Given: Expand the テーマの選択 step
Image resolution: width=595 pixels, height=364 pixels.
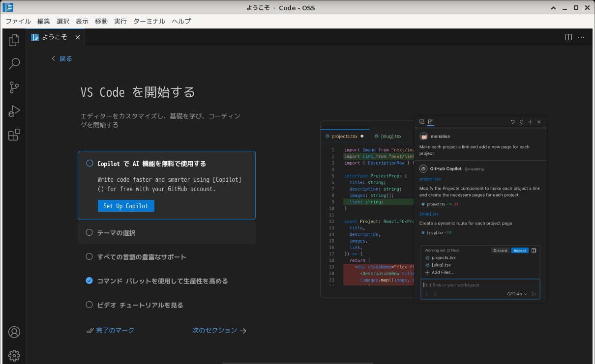Looking at the screenshot, I should click(x=167, y=233).
